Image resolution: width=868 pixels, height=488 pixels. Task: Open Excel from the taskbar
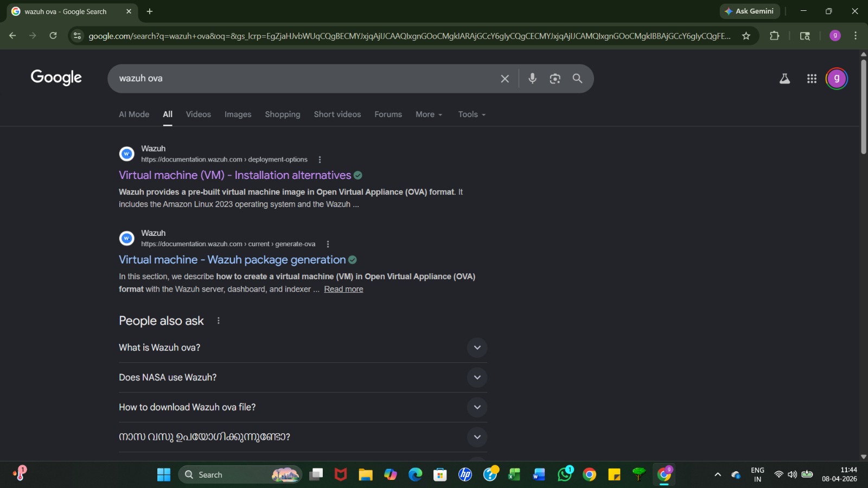(514, 475)
